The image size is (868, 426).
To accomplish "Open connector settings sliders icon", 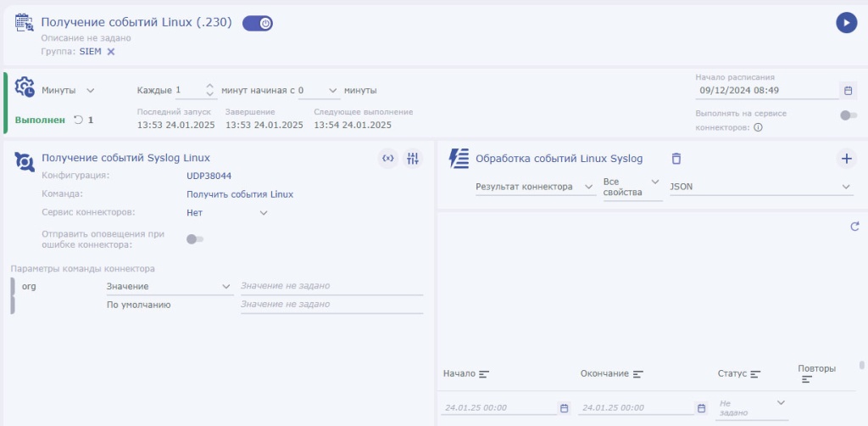I will pos(413,158).
